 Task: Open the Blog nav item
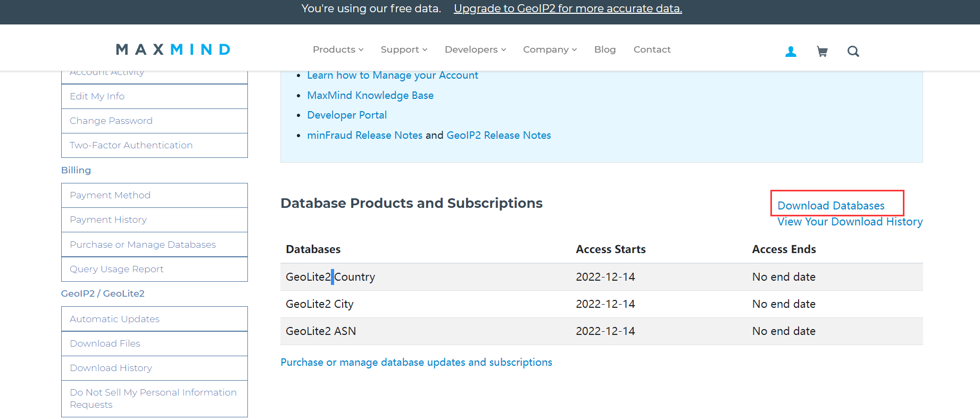point(605,49)
